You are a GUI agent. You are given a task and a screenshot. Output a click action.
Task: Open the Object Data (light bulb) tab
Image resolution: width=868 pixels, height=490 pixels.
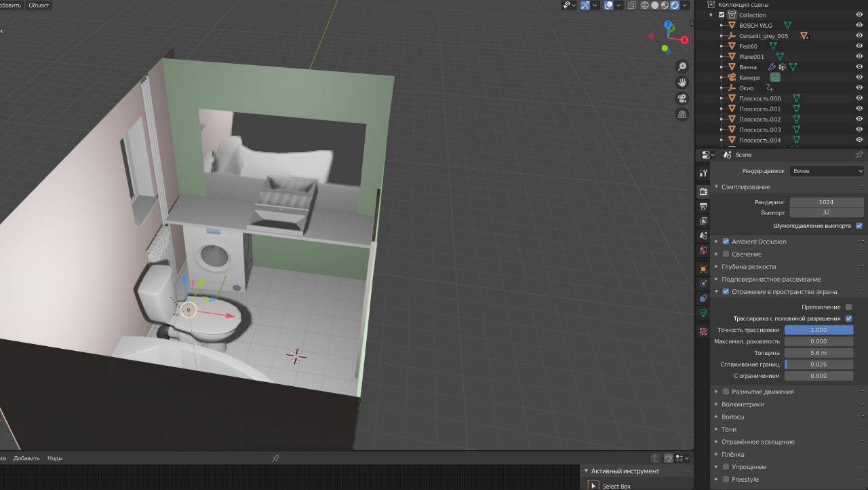tap(703, 313)
